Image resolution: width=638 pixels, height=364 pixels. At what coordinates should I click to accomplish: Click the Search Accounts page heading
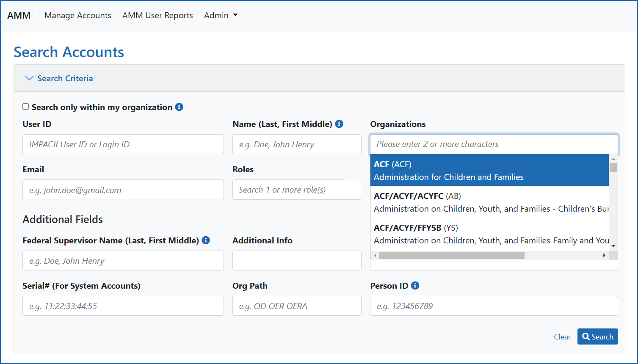(x=69, y=52)
